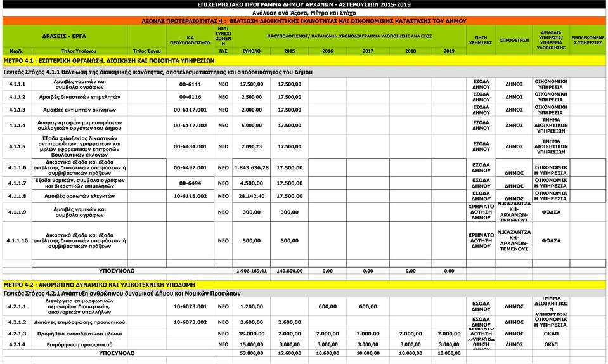Select the code cell '4.1.1.5'
This screenshot has width=608, height=364.
(17, 146)
